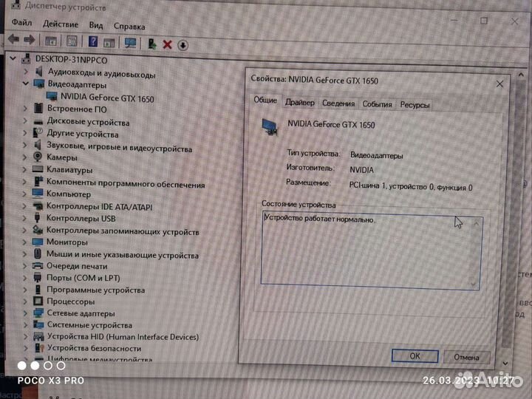Expand Порты (COM и LPT) category
This screenshot has height=399, width=532.
[25, 278]
